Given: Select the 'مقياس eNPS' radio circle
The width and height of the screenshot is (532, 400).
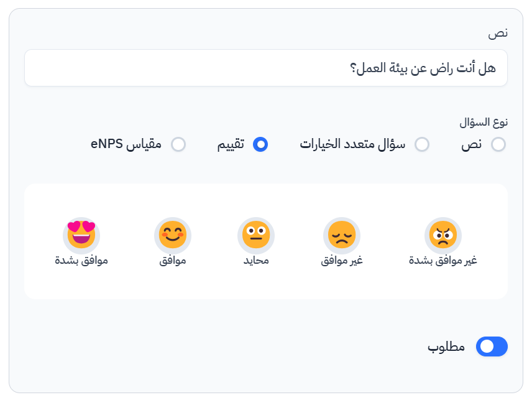Looking at the screenshot, I should [178, 145].
